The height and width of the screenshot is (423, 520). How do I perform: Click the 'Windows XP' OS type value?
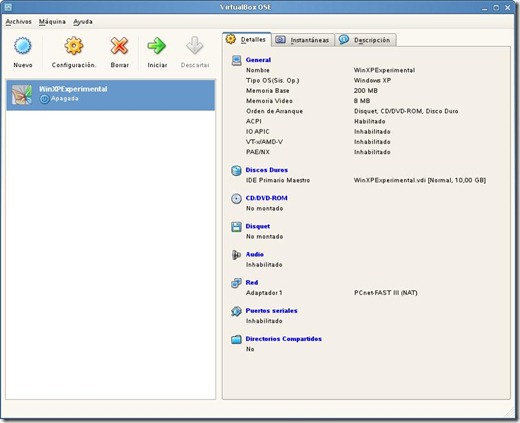(x=372, y=80)
